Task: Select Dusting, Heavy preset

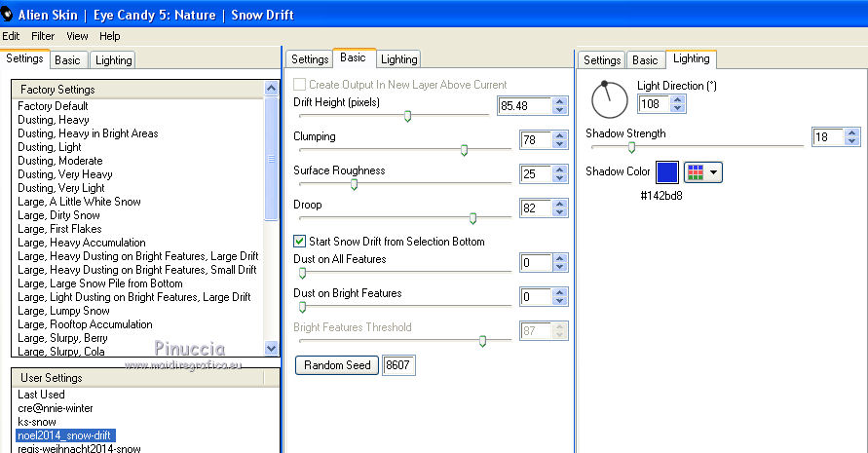Action: [54, 120]
